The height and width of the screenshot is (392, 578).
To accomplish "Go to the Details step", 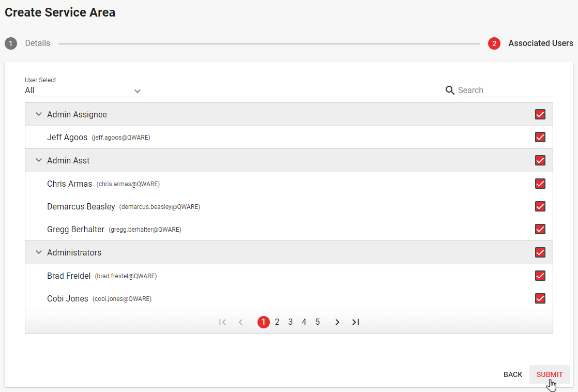I will [38, 43].
